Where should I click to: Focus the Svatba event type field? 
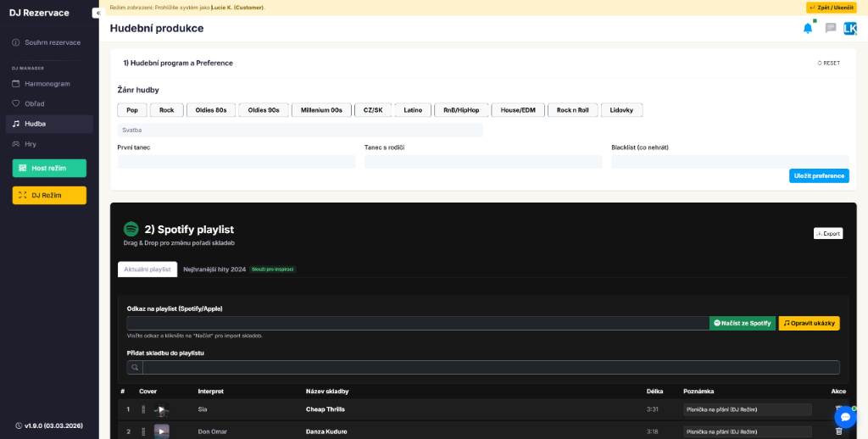coord(300,131)
